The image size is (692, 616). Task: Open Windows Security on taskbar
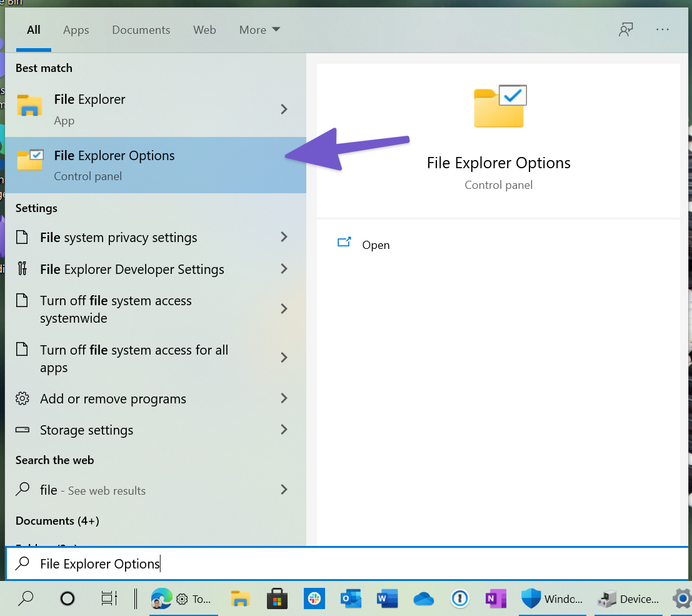coord(552,598)
